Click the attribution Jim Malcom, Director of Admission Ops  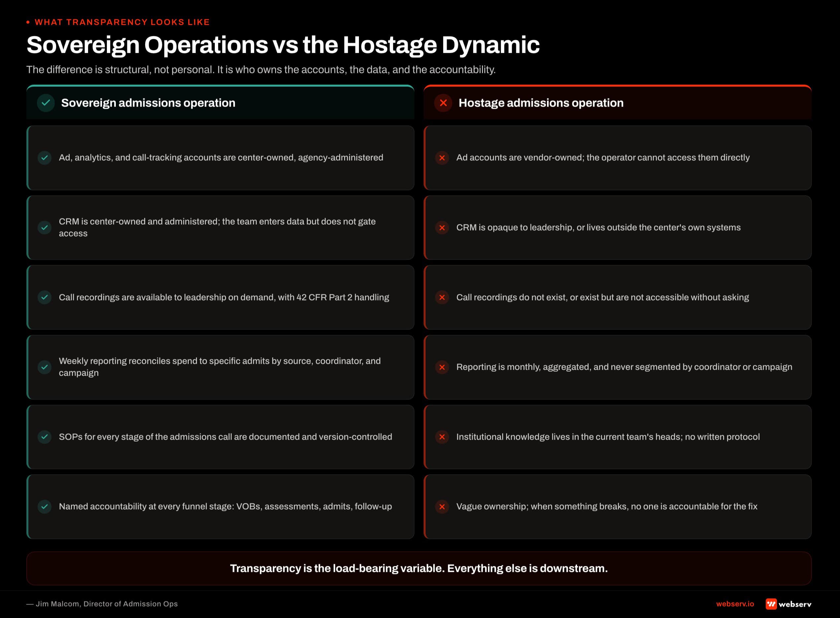point(102,604)
